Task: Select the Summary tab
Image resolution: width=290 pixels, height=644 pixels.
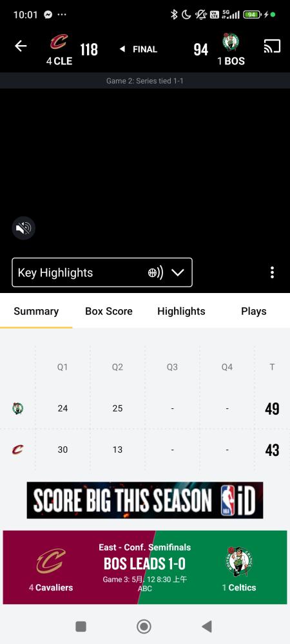Action: pos(36,311)
